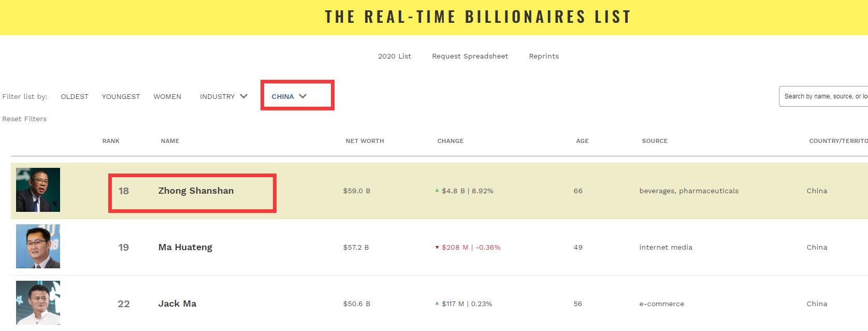Click the name search input field

coord(823,96)
